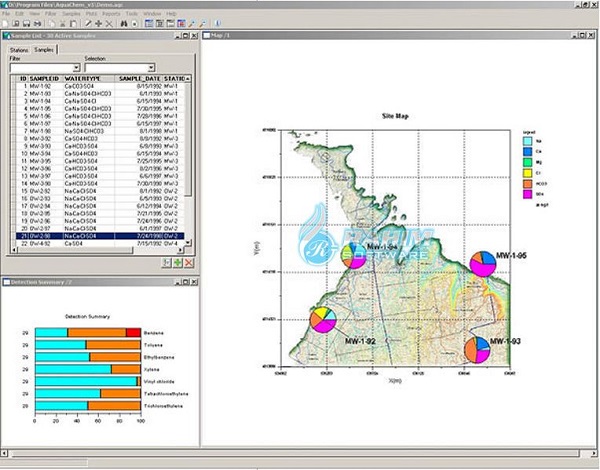Screen dimensions: 600x470
Task: Click the sample list horizontal scrollbar
Action: [x=95, y=251]
